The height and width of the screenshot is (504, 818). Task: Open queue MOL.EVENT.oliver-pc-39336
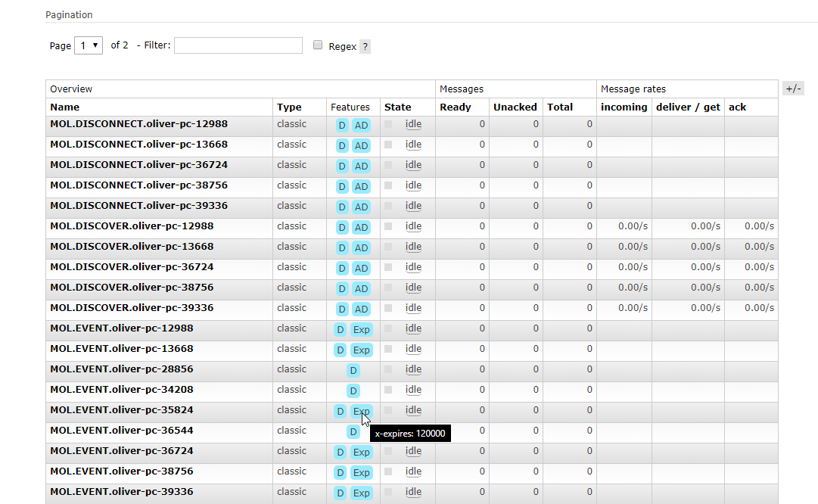[122, 491]
